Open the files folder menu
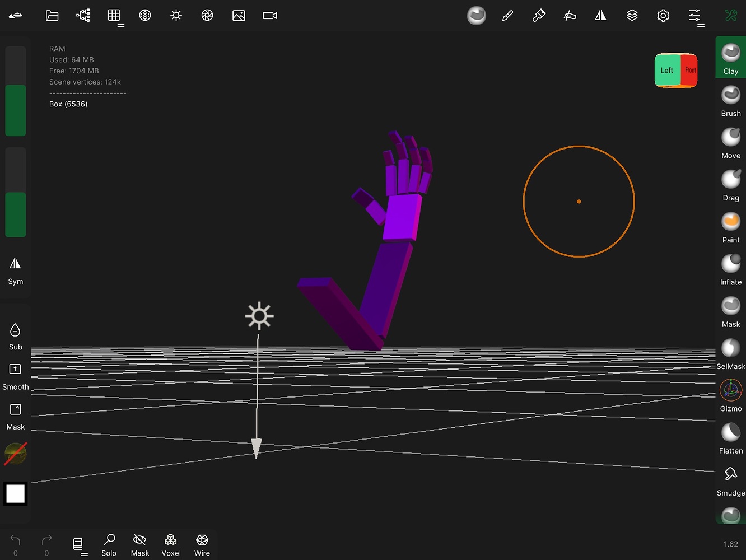 (x=52, y=16)
